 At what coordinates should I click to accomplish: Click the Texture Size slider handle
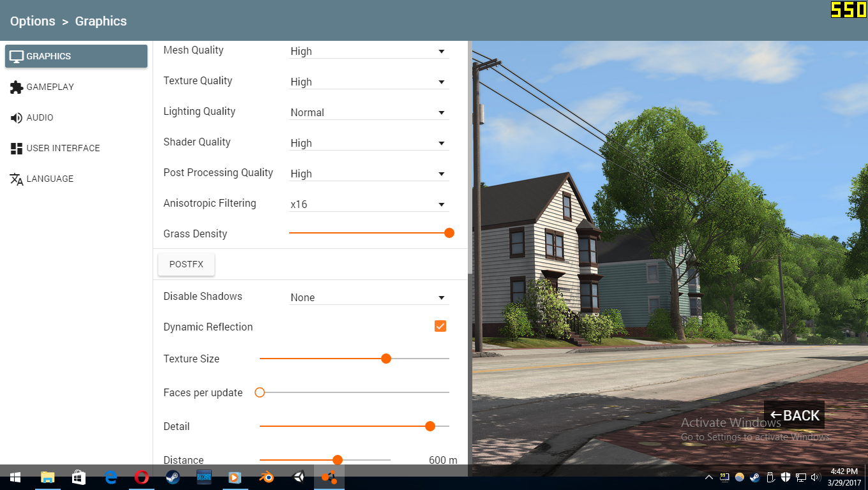[386, 359]
